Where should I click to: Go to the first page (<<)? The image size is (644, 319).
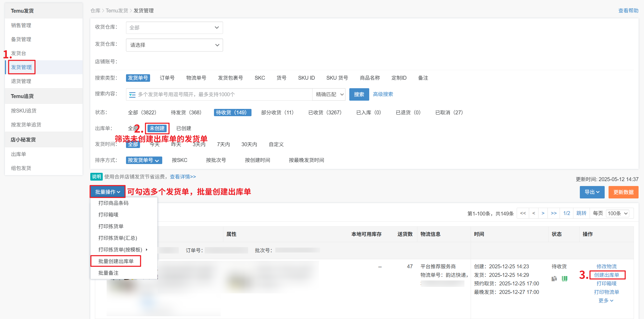pyautogui.click(x=523, y=213)
